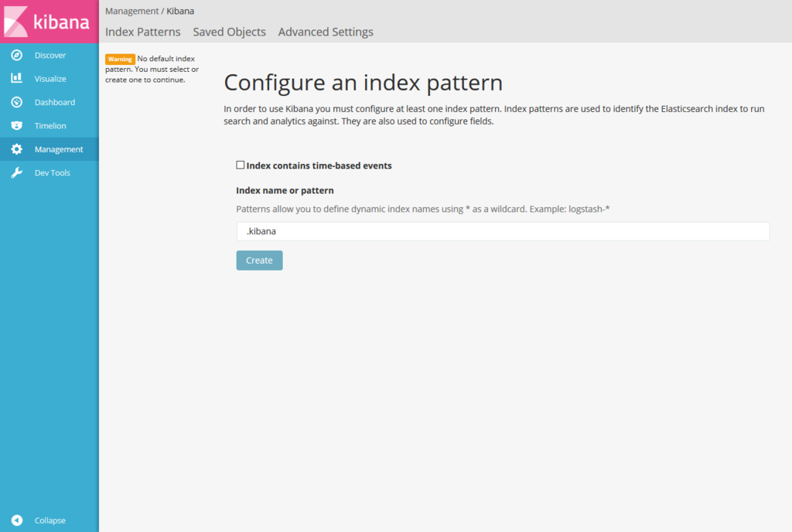Click the 'No default index pattern' message
Viewport: 792px width, 532px height.
pyautogui.click(x=152, y=69)
